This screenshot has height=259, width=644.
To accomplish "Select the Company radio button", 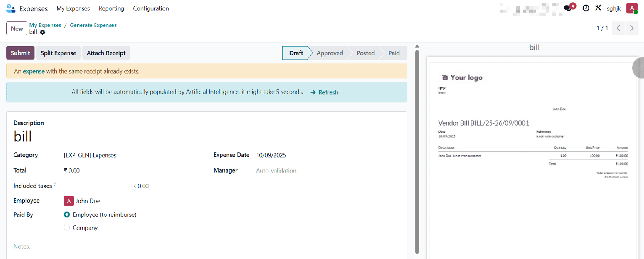I will (x=66, y=228).
